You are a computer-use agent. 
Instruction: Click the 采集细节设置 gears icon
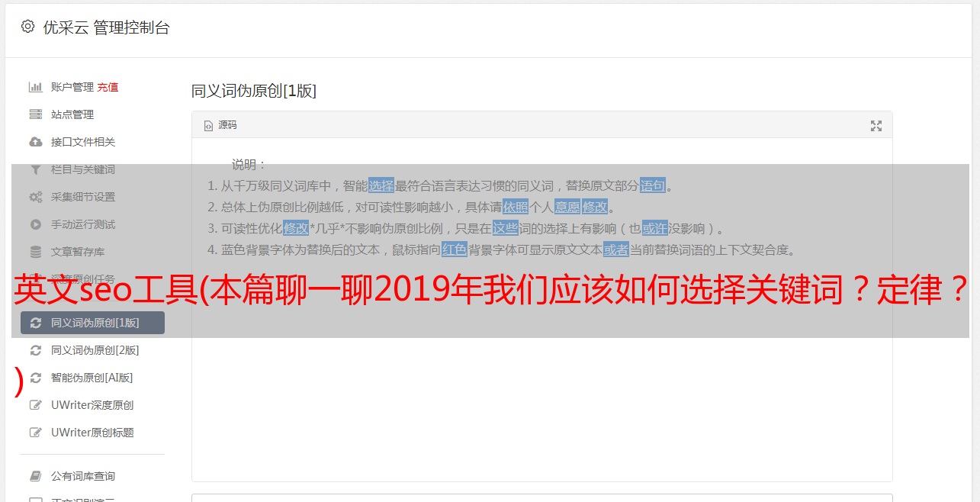35,197
